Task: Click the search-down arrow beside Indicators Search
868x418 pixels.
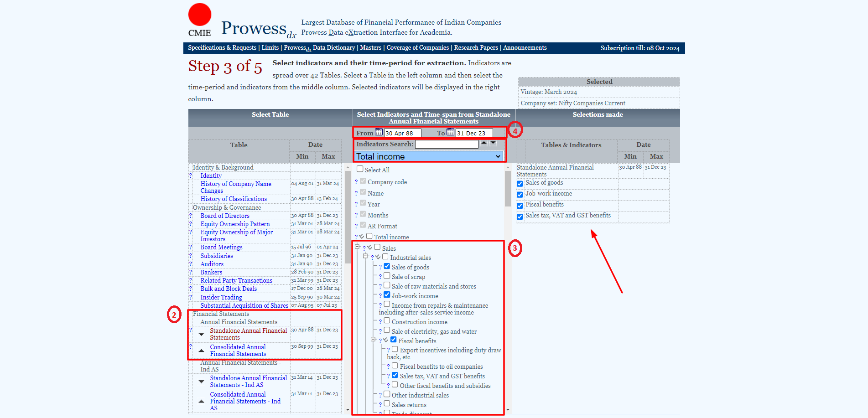Action: pyautogui.click(x=493, y=143)
